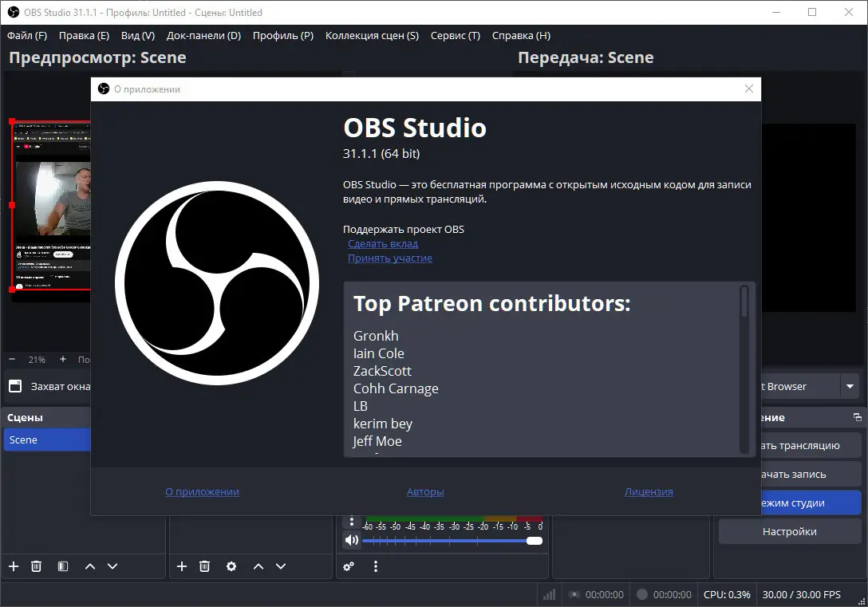Click the streaming status indicator icon
868x607 pixels.
tap(574, 594)
